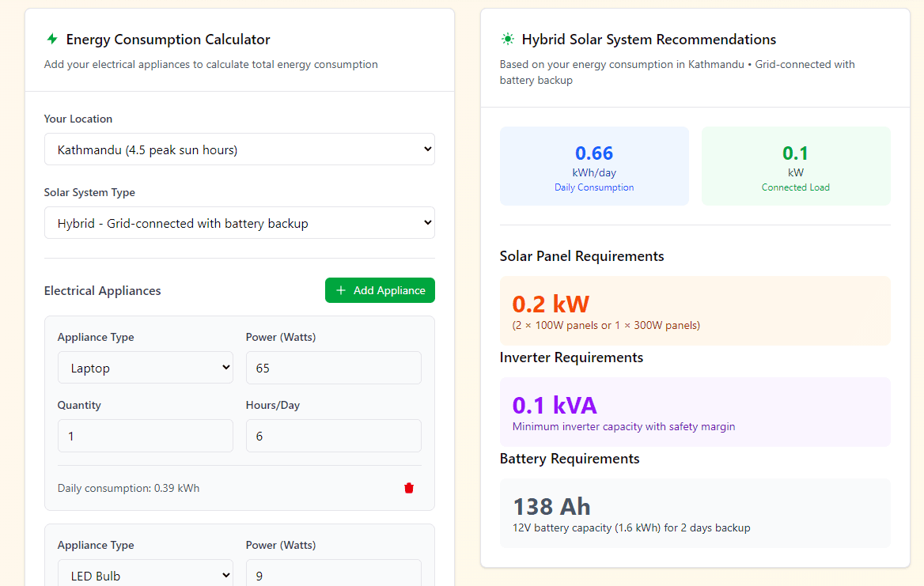Viewport: 924px width, 586px height.
Task: Open the Solar System Type dropdown
Action: (x=239, y=223)
